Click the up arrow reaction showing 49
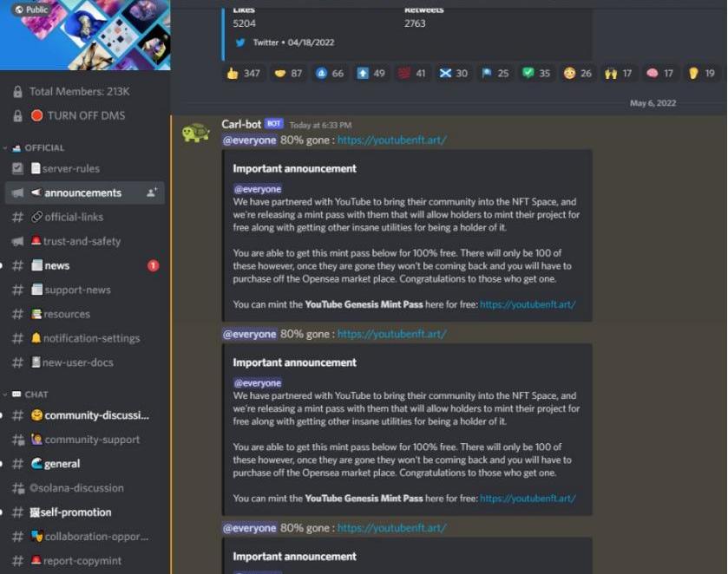The image size is (728, 574). click(x=371, y=74)
